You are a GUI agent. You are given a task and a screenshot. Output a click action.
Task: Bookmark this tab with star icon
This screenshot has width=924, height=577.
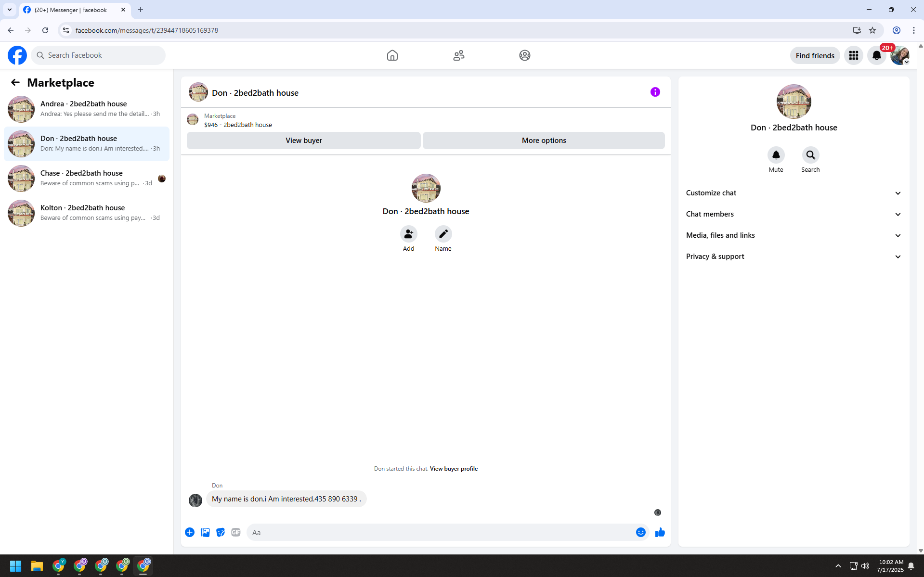(872, 30)
